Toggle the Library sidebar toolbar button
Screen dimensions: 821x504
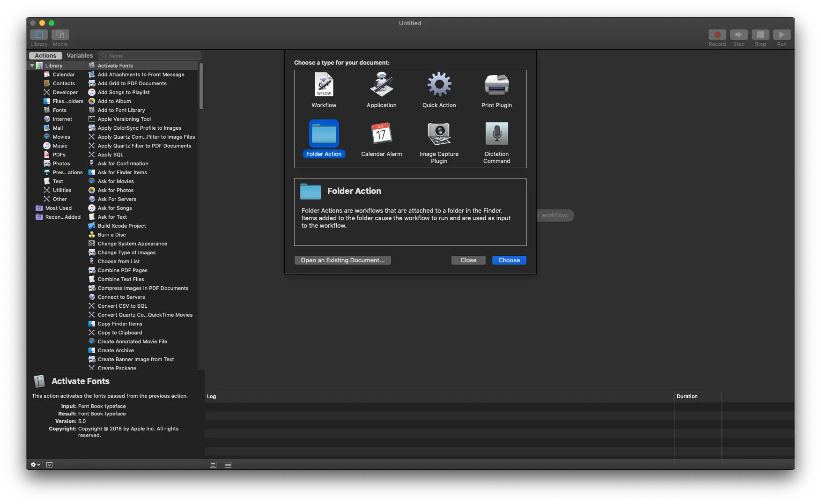39,35
